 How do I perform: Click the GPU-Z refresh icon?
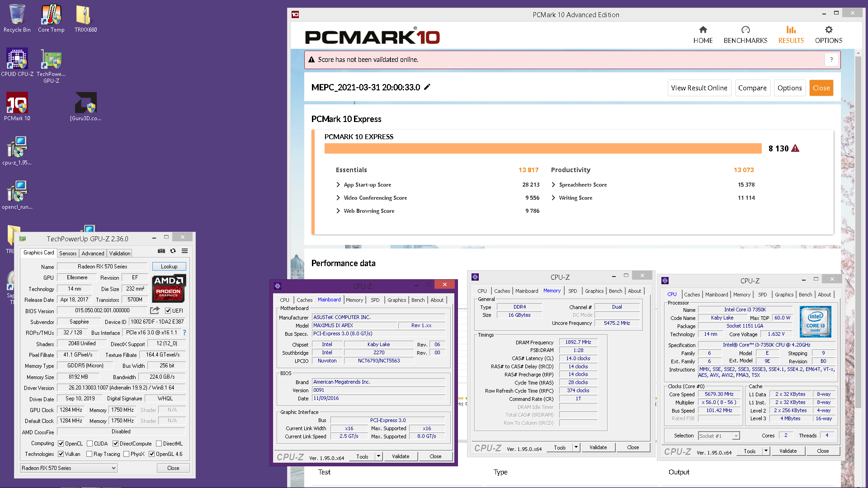click(x=173, y=251)
